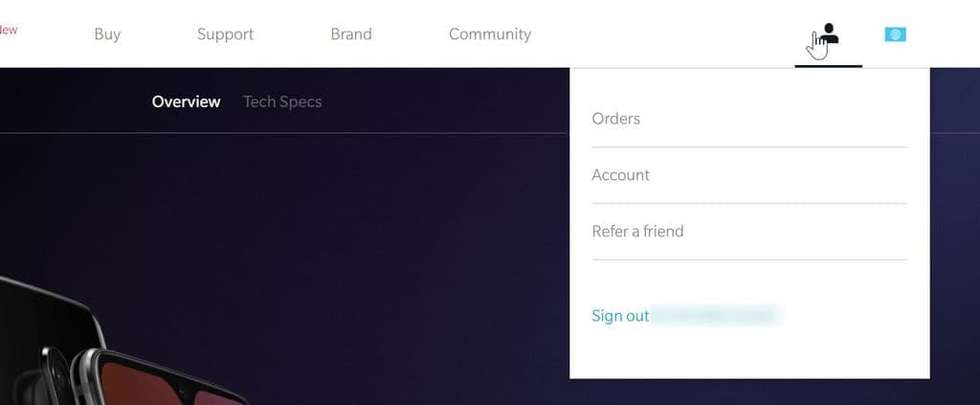
Task: Click the Sign out link
Action: click(x=620, y=316)
